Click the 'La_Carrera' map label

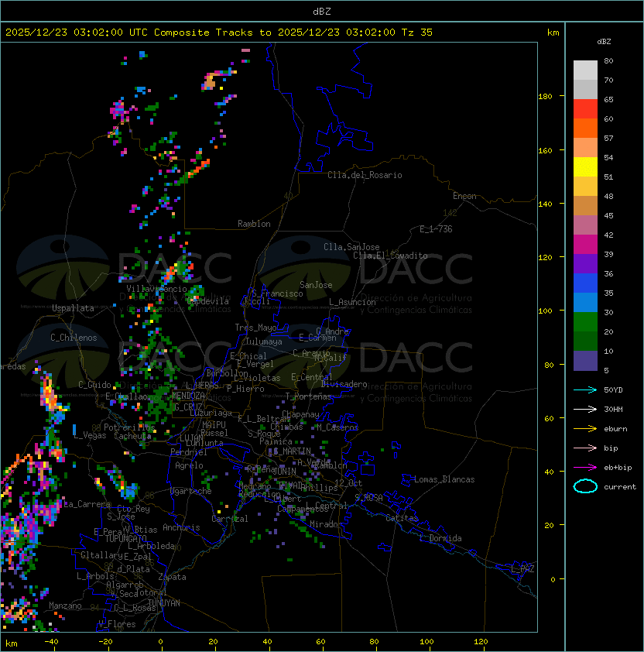tap(87, 504)
